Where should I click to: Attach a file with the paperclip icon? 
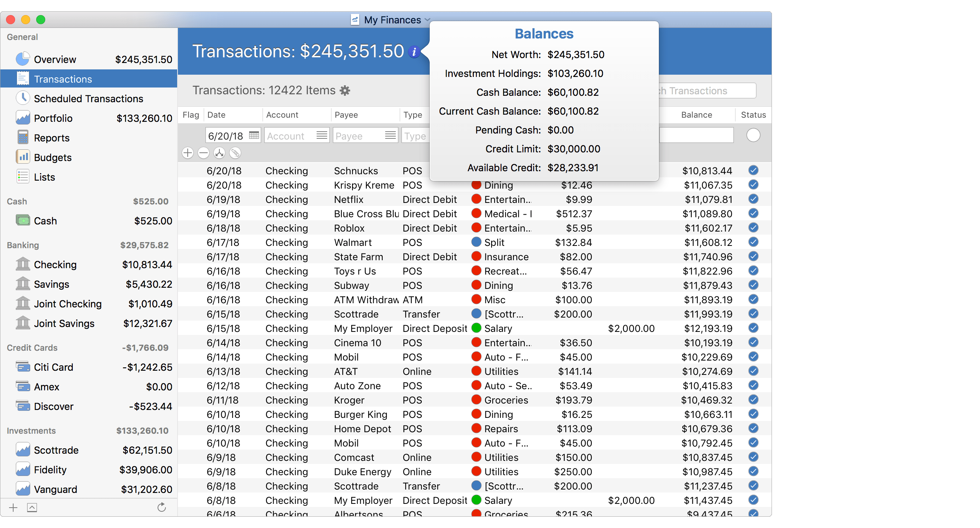pos(236,153)
